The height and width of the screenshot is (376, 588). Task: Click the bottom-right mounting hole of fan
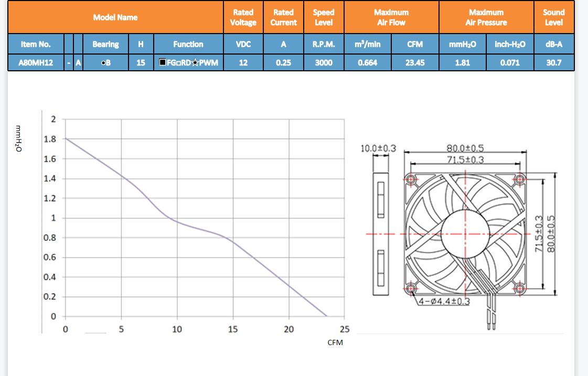[x=520, y=288]
